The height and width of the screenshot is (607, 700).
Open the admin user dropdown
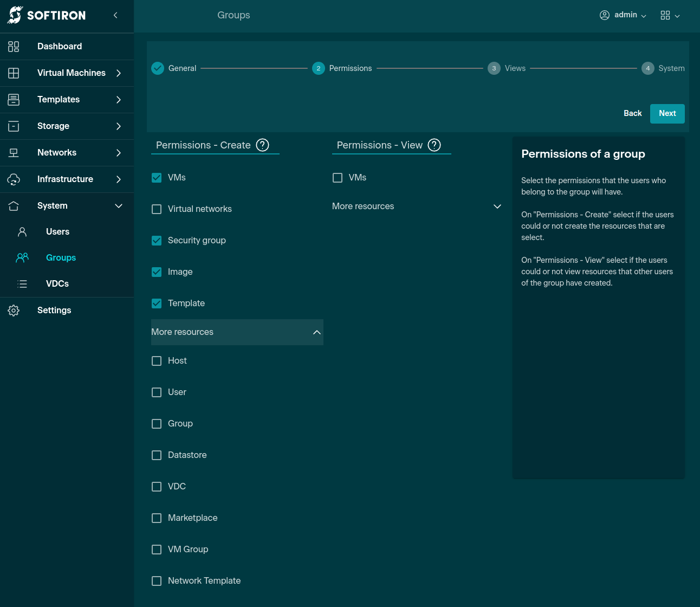pos(623,15)
